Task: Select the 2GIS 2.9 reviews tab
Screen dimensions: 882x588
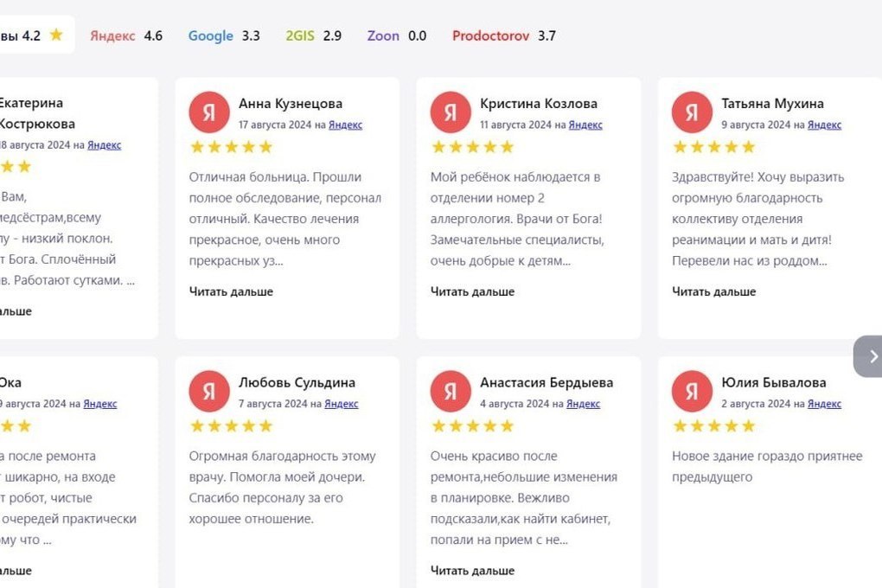Action: (x=313, y=35)
